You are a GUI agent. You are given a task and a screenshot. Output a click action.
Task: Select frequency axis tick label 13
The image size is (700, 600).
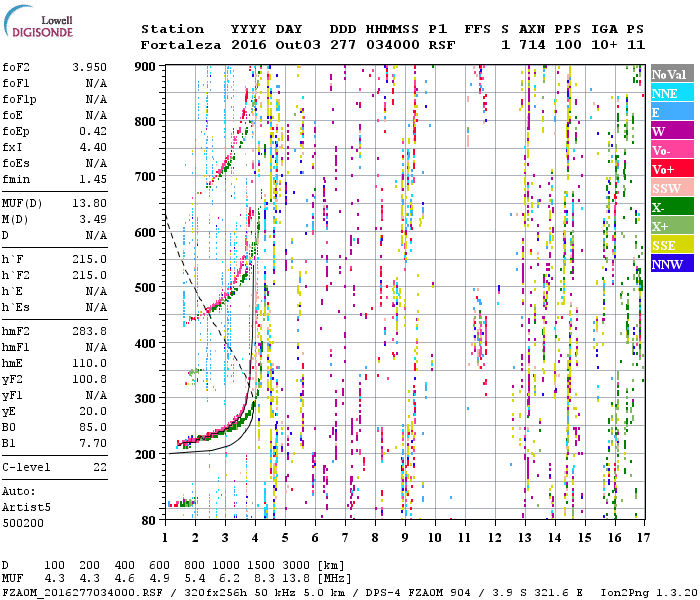tap(525, 537)
